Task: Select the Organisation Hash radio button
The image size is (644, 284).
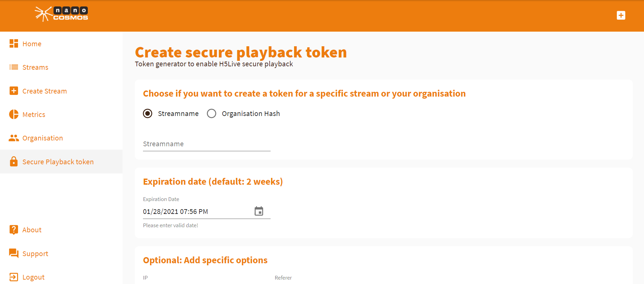Action: tap(211, 113)
